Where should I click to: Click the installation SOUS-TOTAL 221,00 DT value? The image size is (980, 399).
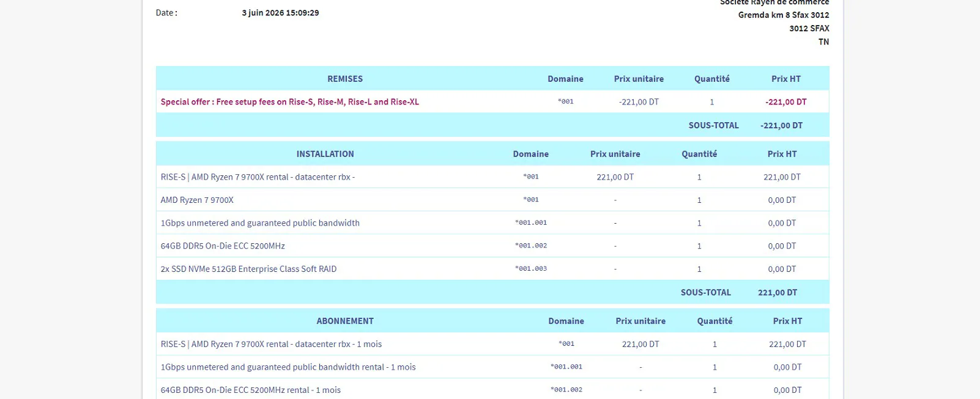(x=778, y=293)
